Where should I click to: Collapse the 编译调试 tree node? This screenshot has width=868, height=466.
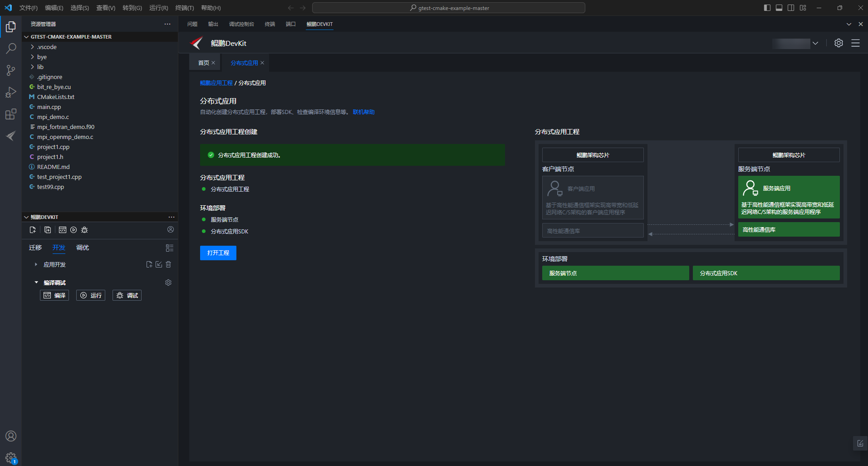point(36,283)
